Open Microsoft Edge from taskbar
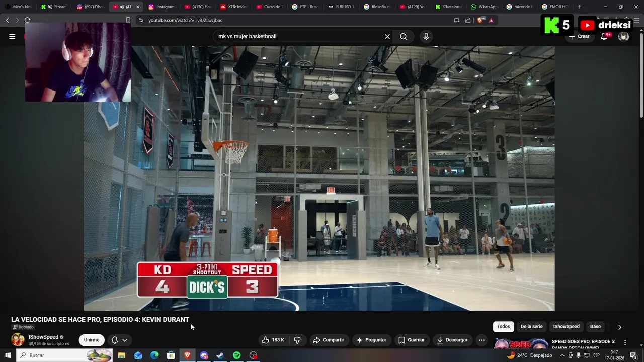Viewport: 644px width, 362px height. point(154,355)
